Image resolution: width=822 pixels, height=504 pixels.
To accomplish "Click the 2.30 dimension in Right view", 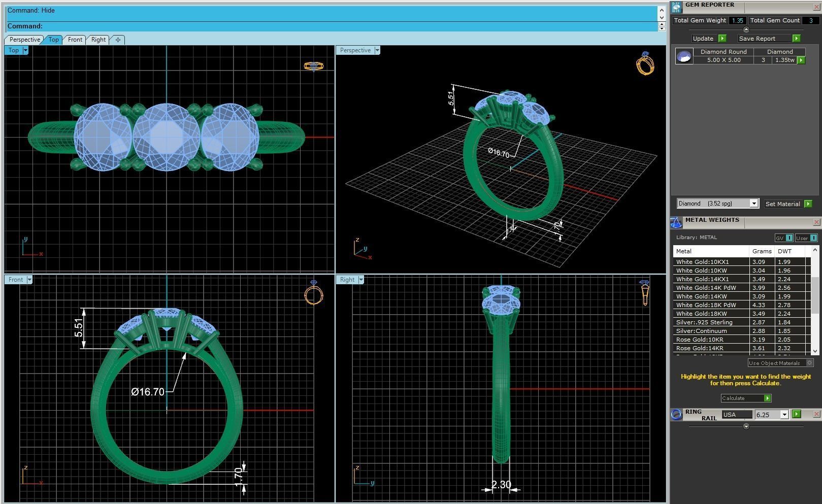I will (501, 485).
